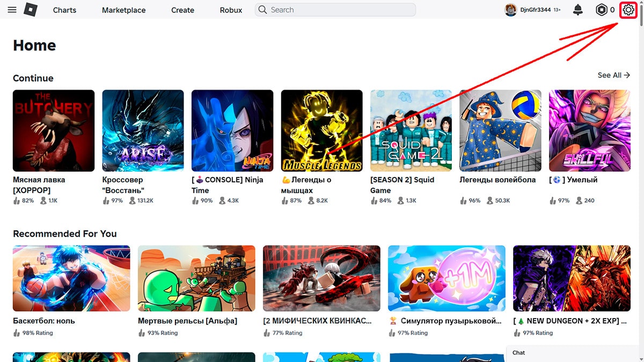The height and width of the screenshot is (362, 644).
Task: Click the 93% Rating text
Action: pyautogui.click(x=163, y=333)
